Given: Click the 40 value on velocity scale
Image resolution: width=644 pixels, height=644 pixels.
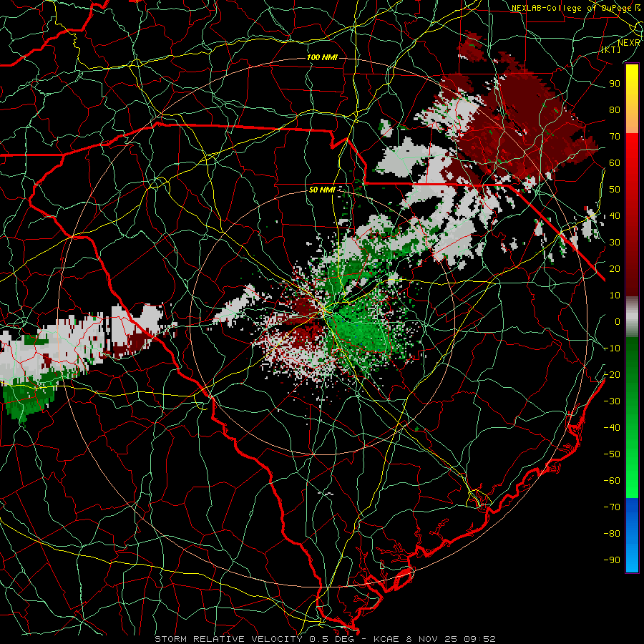Looking at the screenshot, I should click(615, 216).
